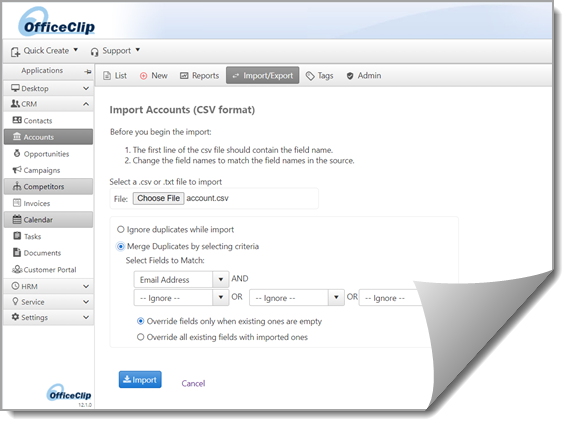Switch to the Reports tab
569x426 pixels.
[200, 75]
